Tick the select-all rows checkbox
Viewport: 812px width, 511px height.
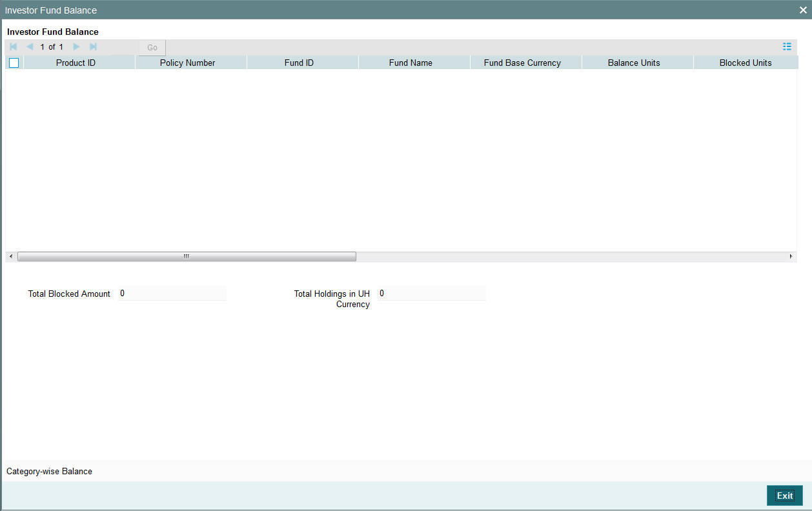tap(14, 63)
